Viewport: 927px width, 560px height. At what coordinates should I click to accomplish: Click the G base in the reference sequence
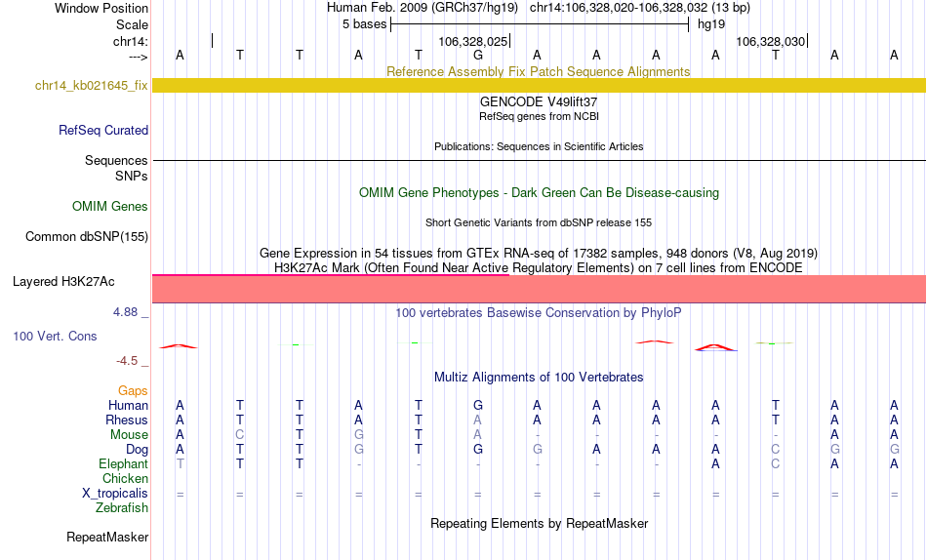tap(478, 55)
